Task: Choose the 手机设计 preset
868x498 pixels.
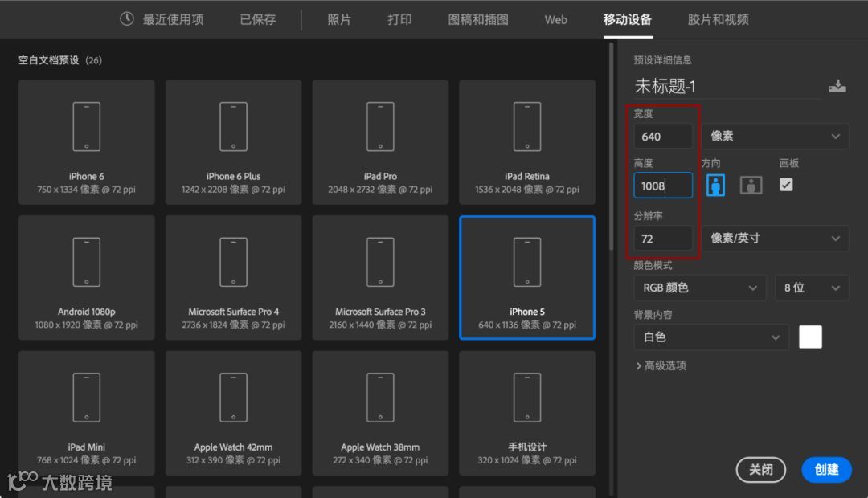Action: click(527, 414)
